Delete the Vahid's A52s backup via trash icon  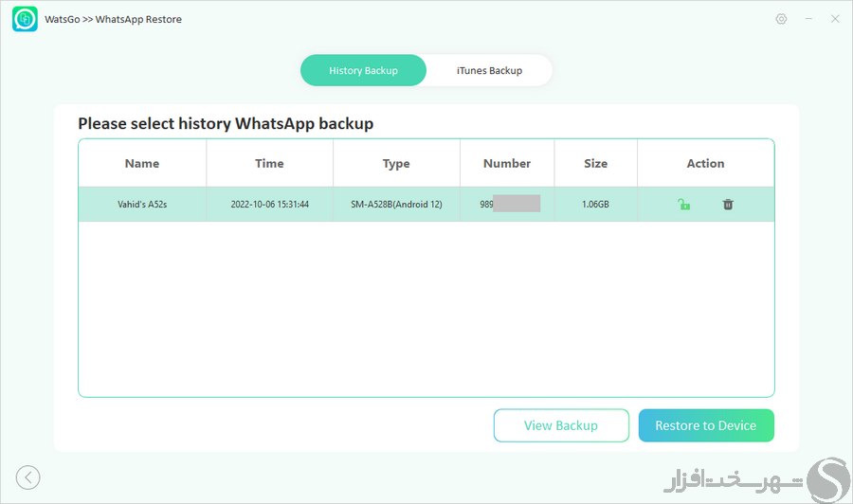[728, 205]
